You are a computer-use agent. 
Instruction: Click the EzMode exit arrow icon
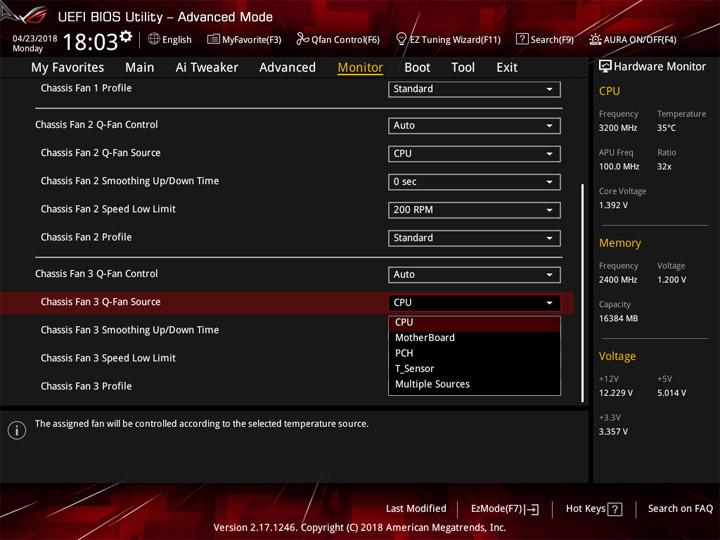[532, 509]
